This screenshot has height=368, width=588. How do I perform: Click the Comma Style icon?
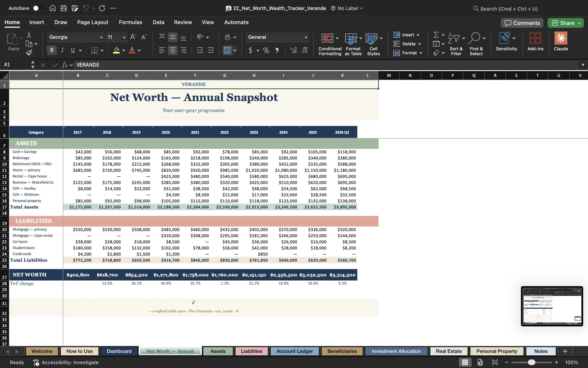(x=277, y=50)
